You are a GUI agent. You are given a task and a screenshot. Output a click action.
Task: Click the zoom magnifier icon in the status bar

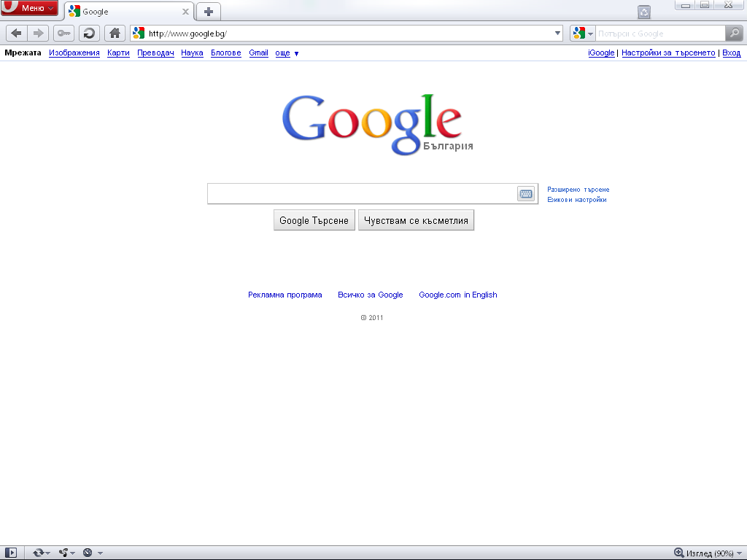pos(679,553)
